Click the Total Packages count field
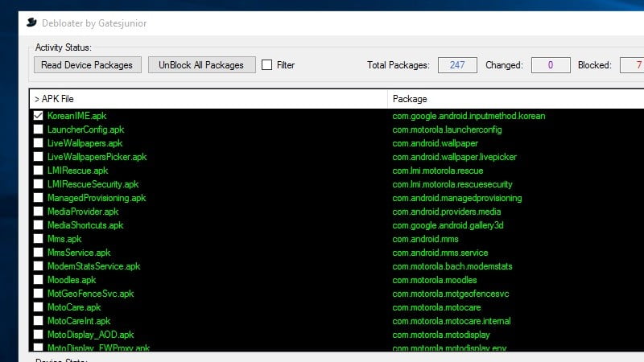 pos(457,65)
